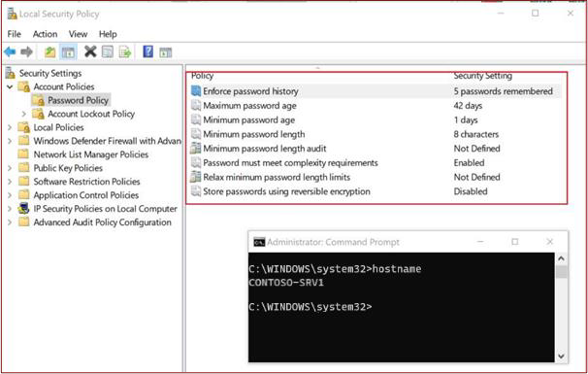588x374 pixels.
Task: Click the Up one level folder icon
Action: [x=49, y=51]
